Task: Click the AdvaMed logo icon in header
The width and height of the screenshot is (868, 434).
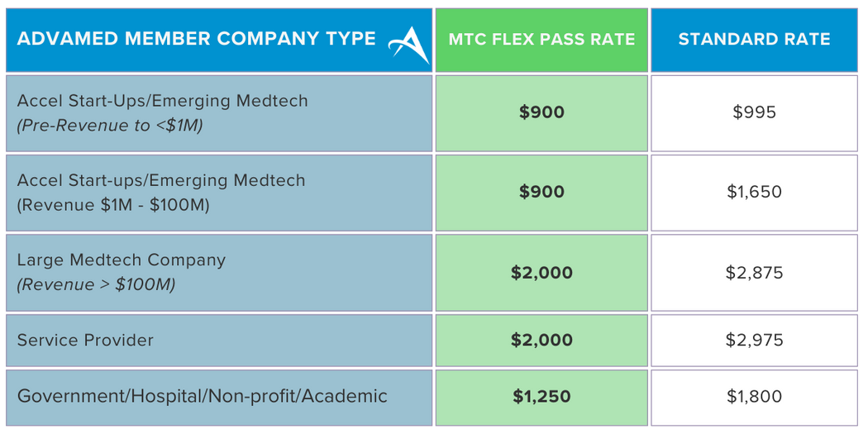Action: click(x=409, y=45)
